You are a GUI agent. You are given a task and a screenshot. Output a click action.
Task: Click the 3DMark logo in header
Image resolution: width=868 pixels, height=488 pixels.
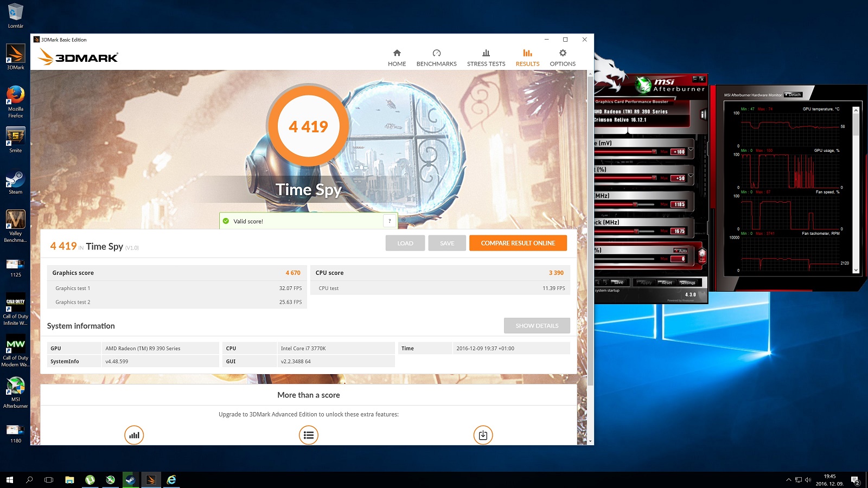tap(78, 56)
